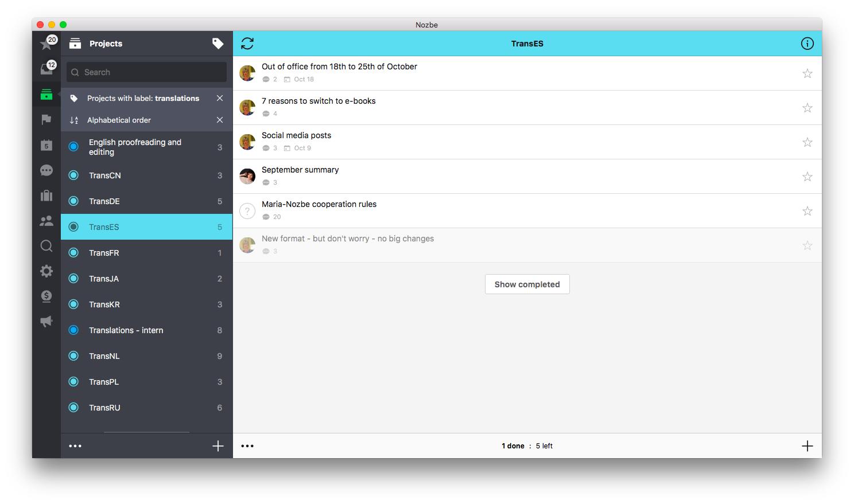Viewport: 854px width, 504px height.
Task: Click the Oct 9 due date
Action: point(297,148)
